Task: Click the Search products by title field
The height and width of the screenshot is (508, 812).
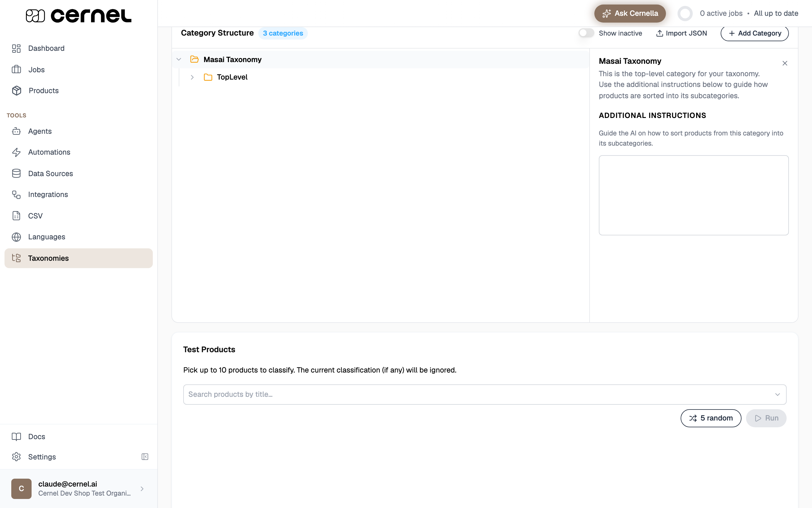Action: [484, 395]
